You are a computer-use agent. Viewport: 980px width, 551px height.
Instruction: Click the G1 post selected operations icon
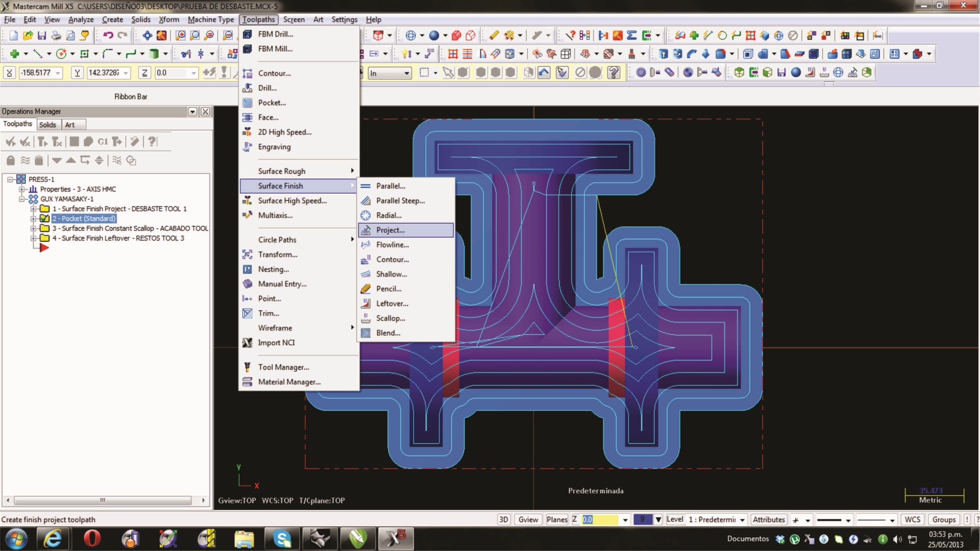(x=103, y=142)
